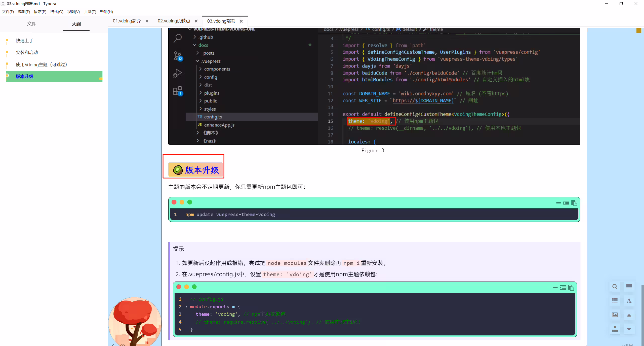
Task: Click the sitemap tree icon in floating toolbar
Action: (615, 329)
